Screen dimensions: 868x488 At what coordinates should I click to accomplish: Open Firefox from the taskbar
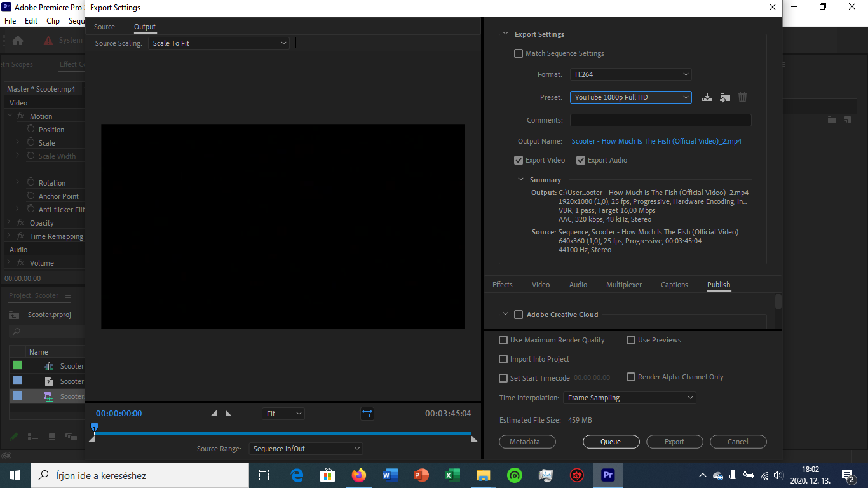tap(359, 475)
